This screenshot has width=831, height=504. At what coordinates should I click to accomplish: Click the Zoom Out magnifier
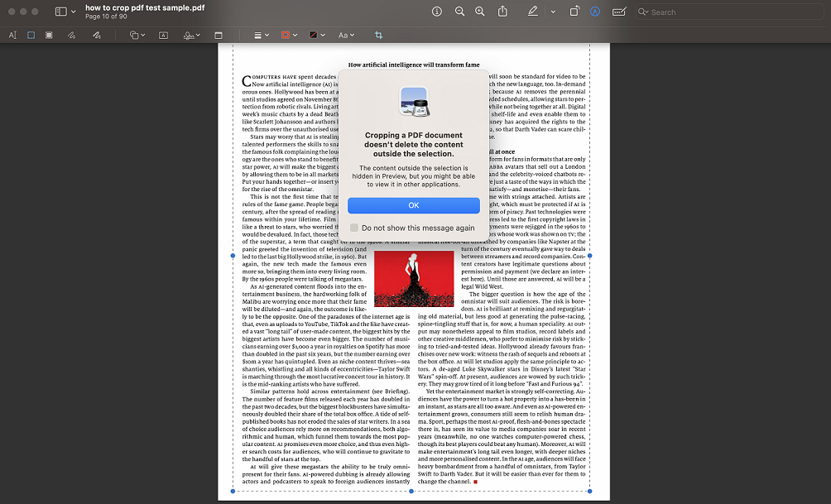(459, 12)
